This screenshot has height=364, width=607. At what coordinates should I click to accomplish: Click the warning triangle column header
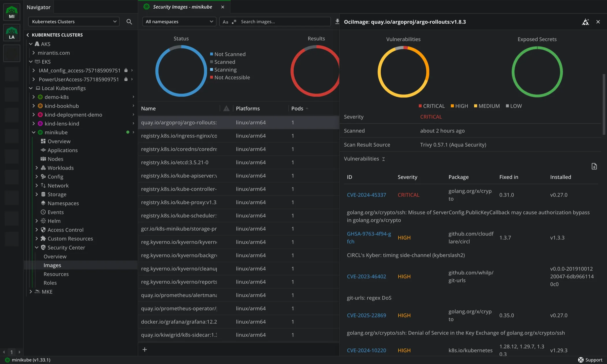click(x=226, y=109)
